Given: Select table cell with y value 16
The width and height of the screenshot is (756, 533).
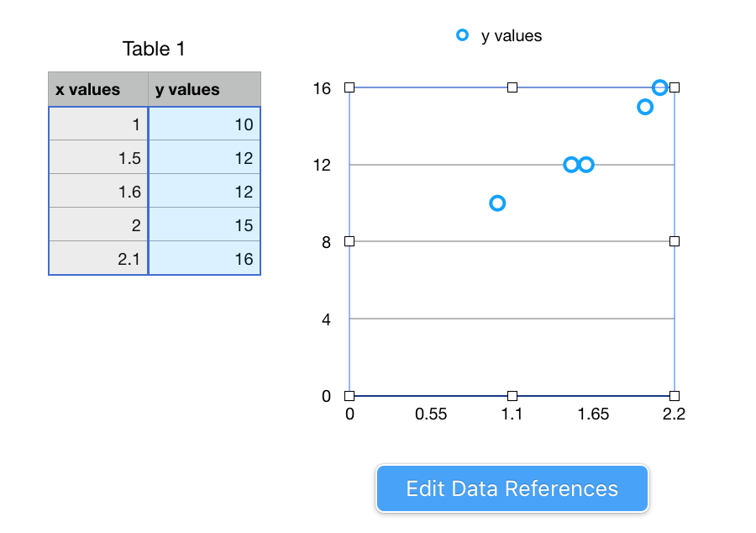Looking at the screenshot, I should click(x=204, y=259).
